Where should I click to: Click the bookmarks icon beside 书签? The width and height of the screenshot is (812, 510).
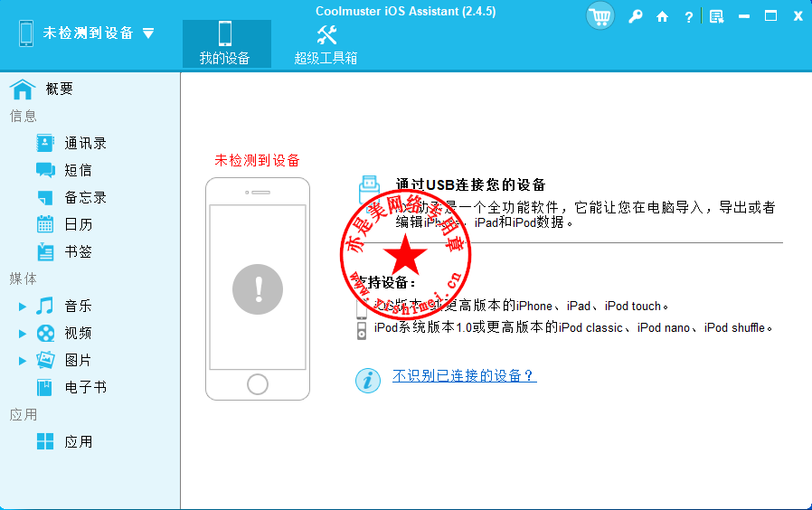point(45,251)
